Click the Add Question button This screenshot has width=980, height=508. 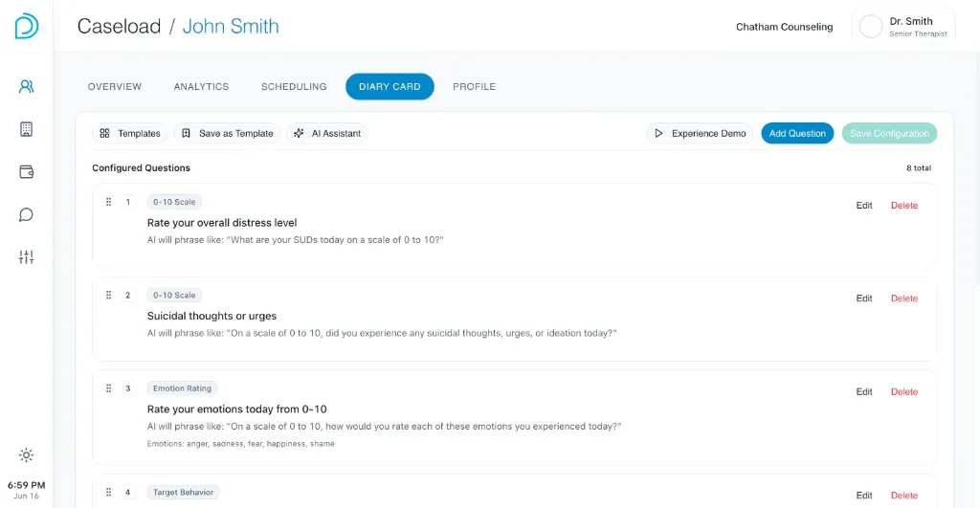tap(797, 133)
